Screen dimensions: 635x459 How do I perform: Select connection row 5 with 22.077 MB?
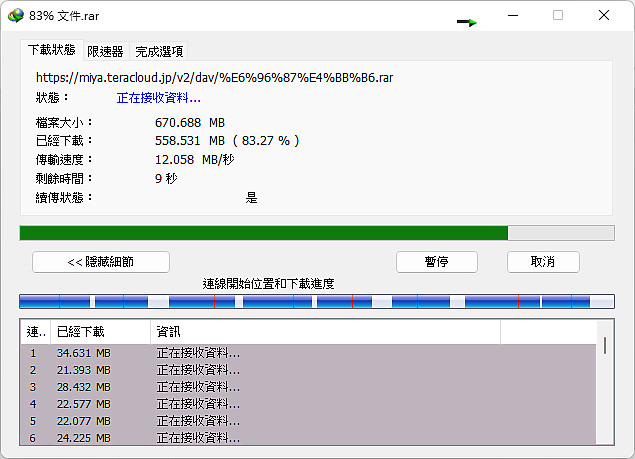pos(308,421)
